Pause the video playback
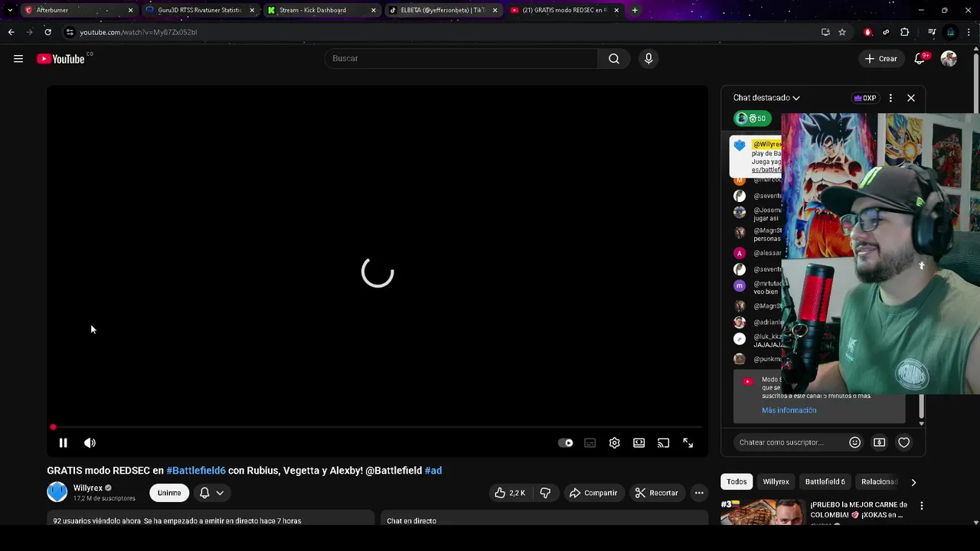This screenshot has width=980, height=551. pyautogui.click(x=64, y=443)
